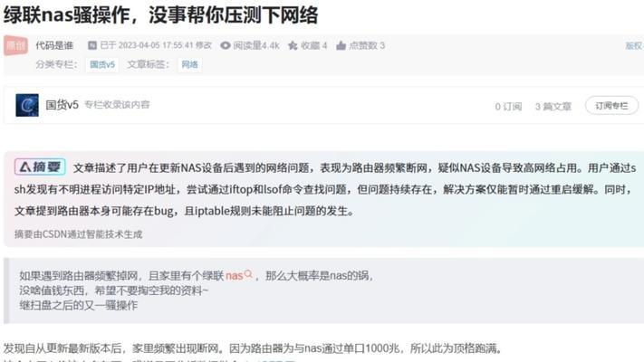Screen dimensions: 644x362
Task: Click the quote line 继扫盘之后的又一骚操作
Action: [79, 305]
